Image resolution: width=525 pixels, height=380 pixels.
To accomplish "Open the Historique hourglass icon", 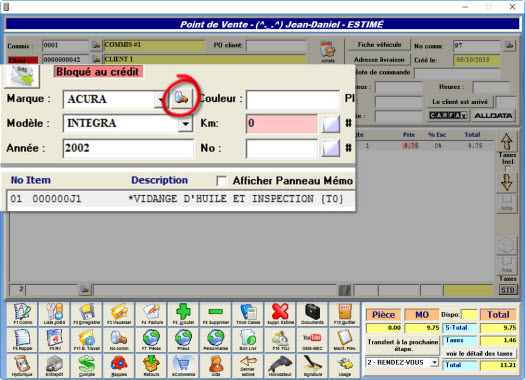I will (x=22, y=366).
